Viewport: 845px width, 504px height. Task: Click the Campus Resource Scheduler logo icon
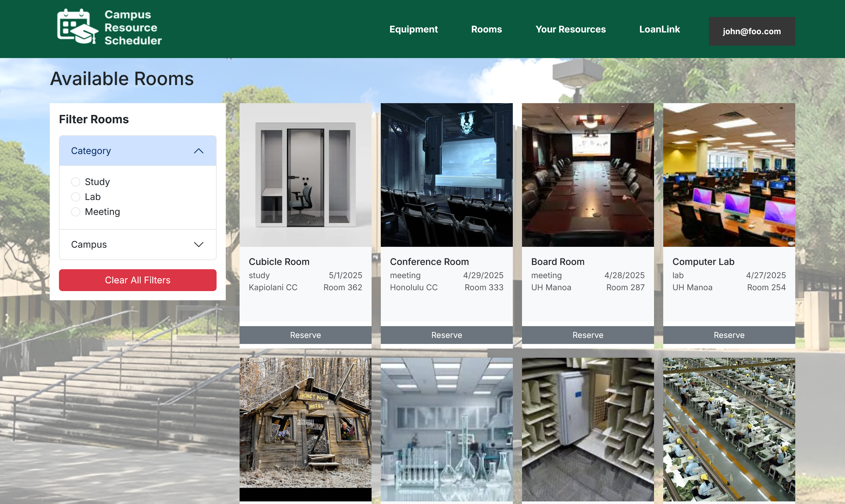[77, 26]
